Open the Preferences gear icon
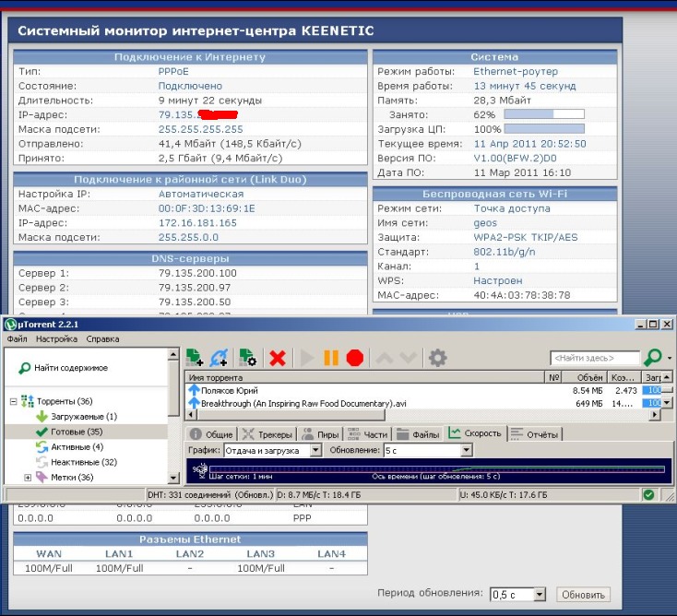 point(437,358)
